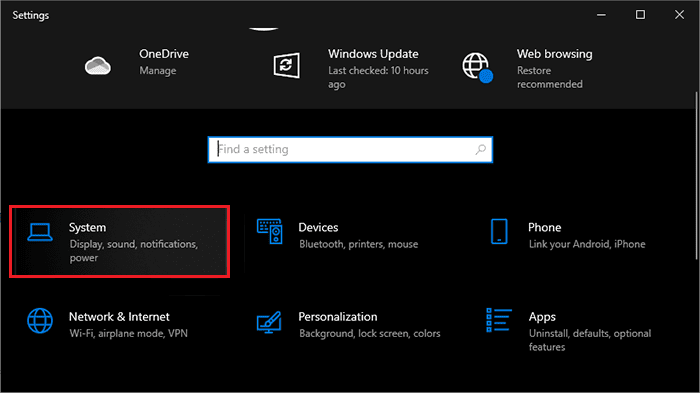
Task: Open the System category title
Action: [88, 228]
